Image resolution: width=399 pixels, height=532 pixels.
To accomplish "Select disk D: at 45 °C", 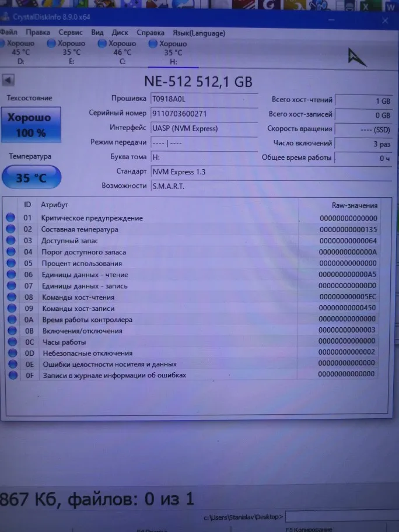I will (20, 52).
